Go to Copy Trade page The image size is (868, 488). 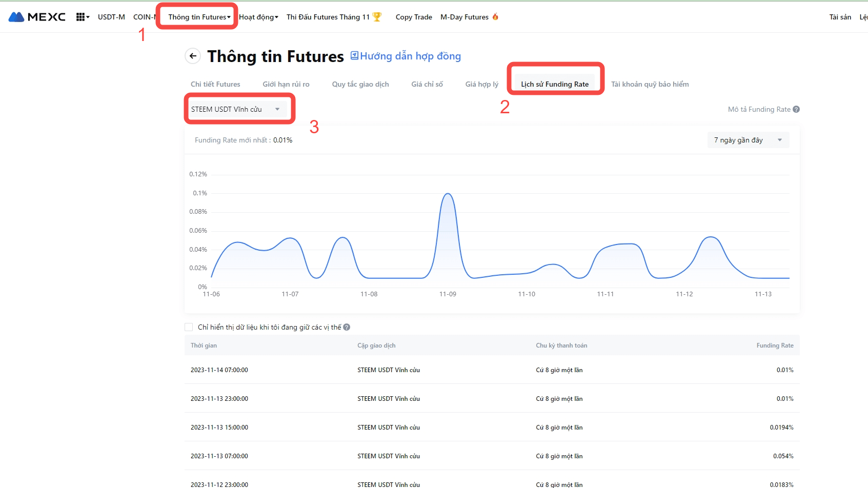tap(414, 17)
